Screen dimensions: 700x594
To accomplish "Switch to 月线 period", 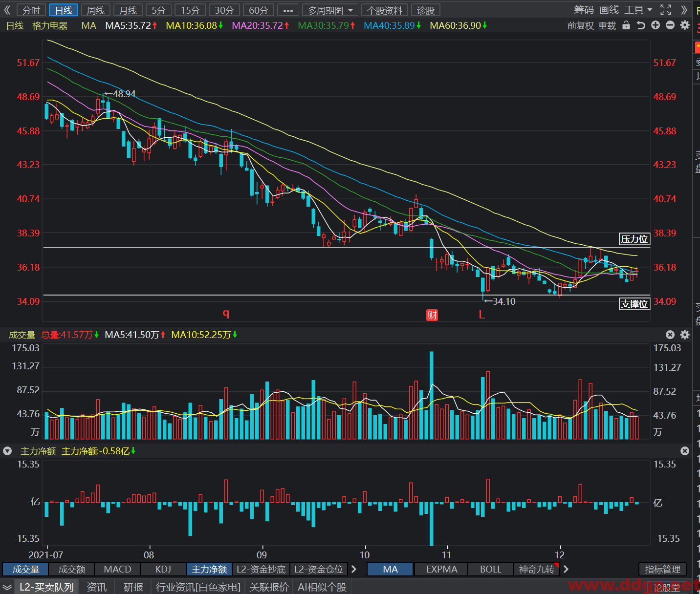I will (128, 10).
